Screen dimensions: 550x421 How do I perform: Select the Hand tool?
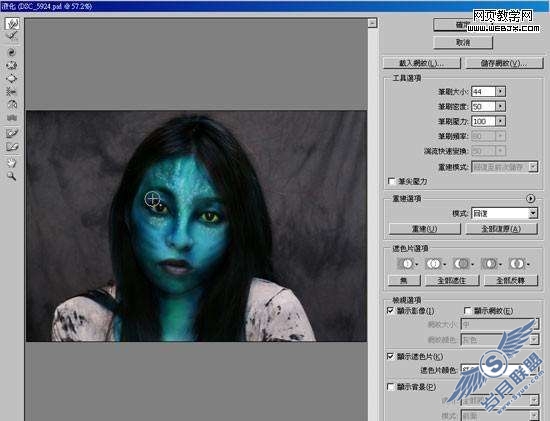12,163
